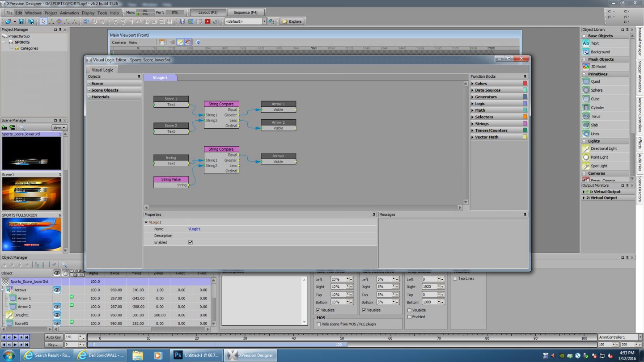Add a Directional Light from library
The image size is (644, 362).
point(586,148)
